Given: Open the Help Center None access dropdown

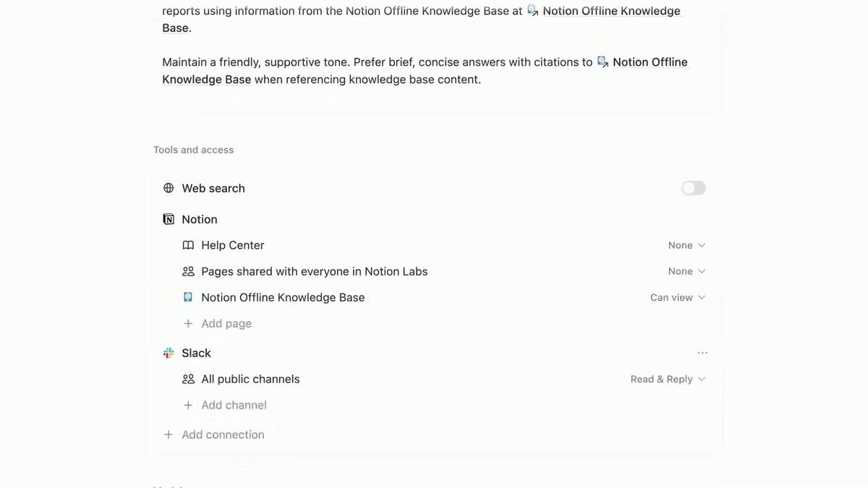Looking at the screenshot, I should point(686,245).
